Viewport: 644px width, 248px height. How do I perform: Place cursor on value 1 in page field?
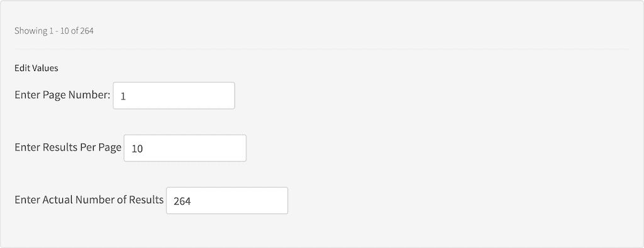[x=123, y=97]
